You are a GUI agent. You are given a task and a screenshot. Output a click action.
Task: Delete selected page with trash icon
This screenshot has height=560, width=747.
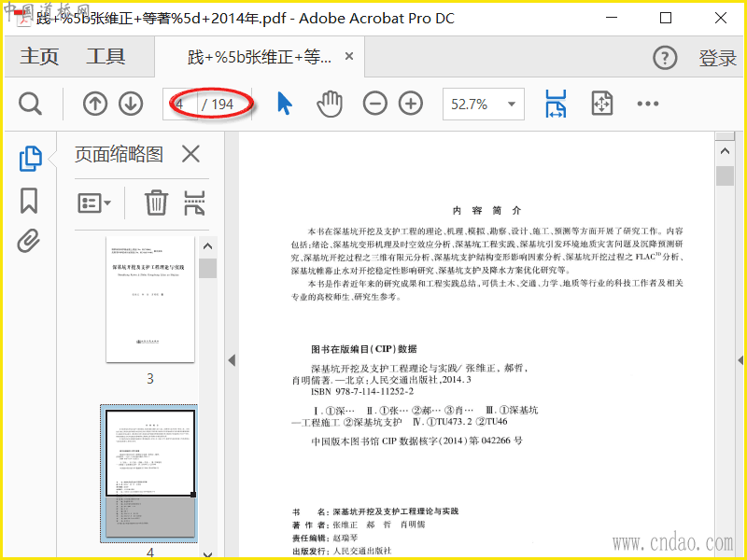click(x=156, y=203)
